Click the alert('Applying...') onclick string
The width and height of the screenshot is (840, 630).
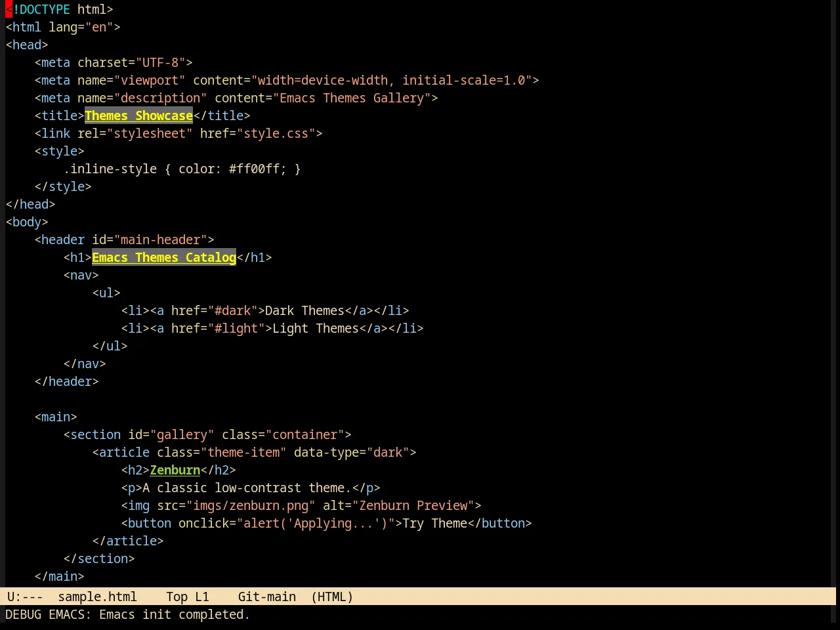pos(316,523)
